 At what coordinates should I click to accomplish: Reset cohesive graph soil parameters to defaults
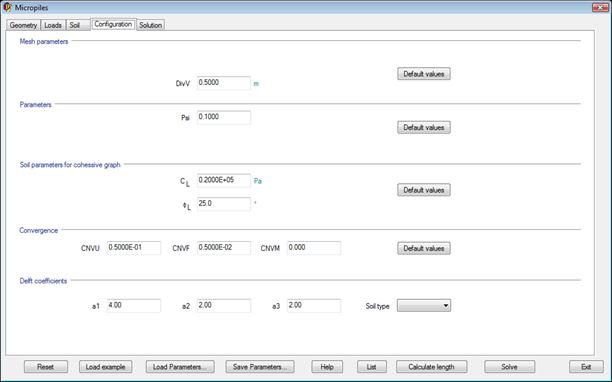(x=424, y=190)
